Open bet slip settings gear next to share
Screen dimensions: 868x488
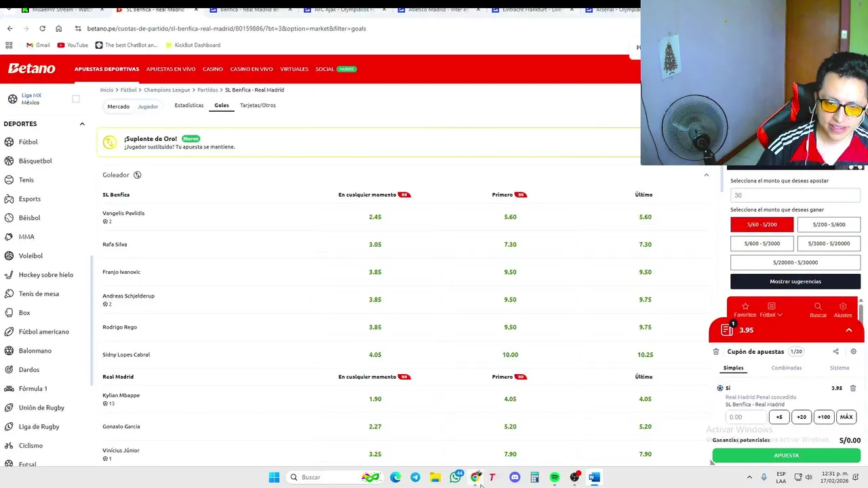[853, 352]
